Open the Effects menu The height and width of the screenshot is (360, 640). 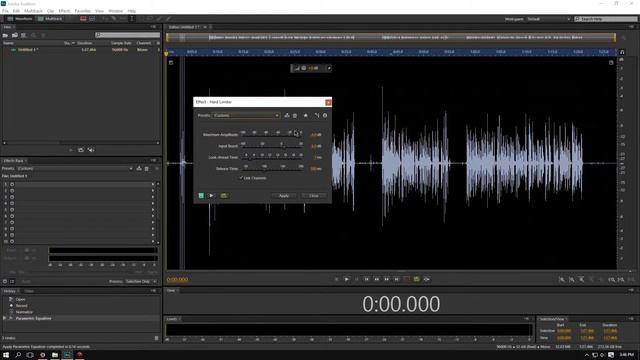[x=64, y=11]
